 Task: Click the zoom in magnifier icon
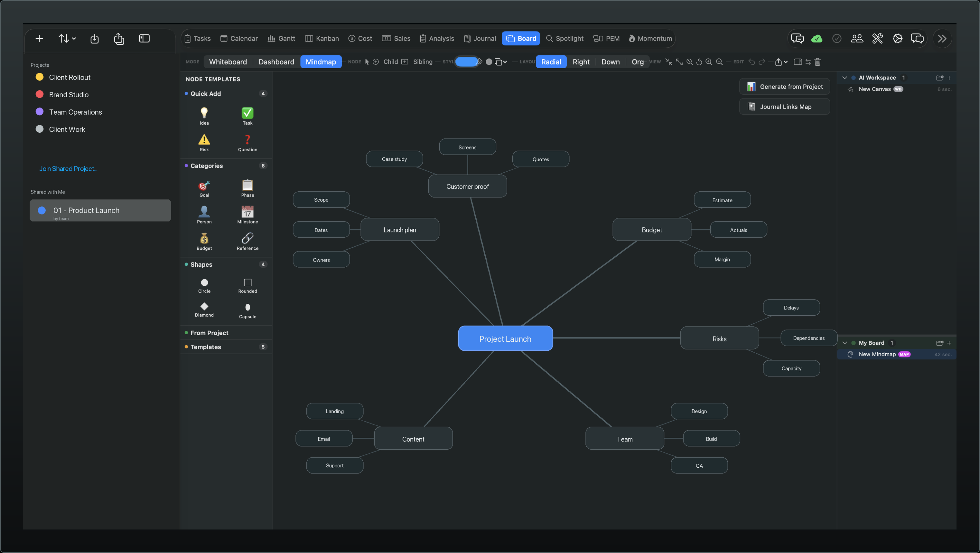pos(709,62)
